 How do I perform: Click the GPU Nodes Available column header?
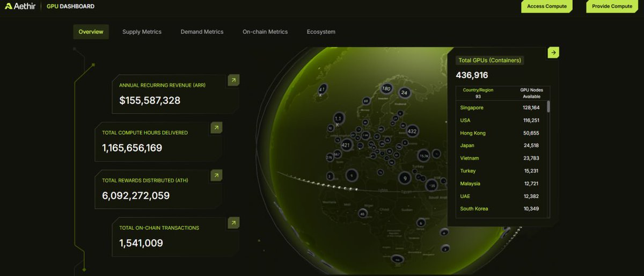tap(531, 93)
